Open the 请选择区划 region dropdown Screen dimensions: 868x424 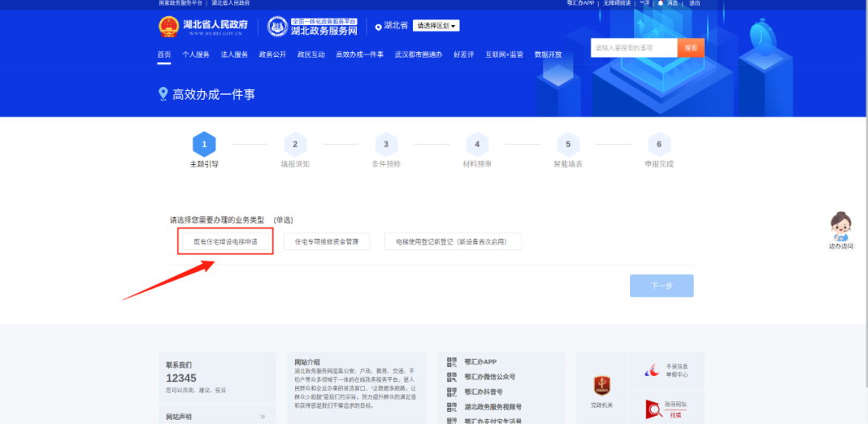click(436, 27)
